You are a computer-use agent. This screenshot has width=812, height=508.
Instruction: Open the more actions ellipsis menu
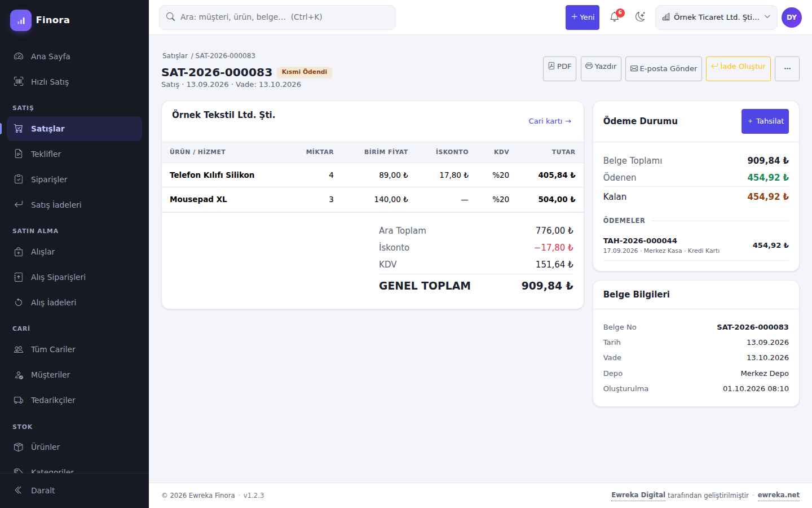click(x=787, y=68)
